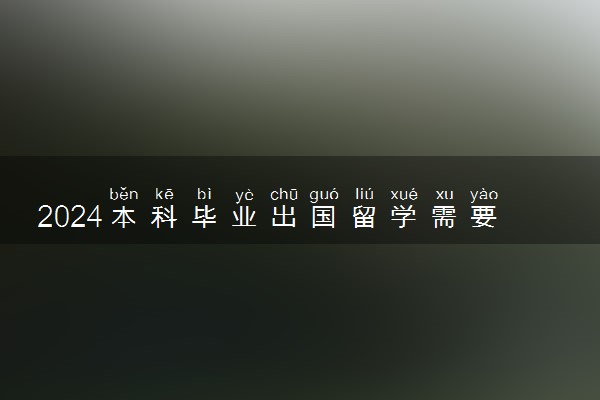Viewport: 600px width, 400px height.
Task: Select the pinyin label "bì"
Action: coord(204,194)
